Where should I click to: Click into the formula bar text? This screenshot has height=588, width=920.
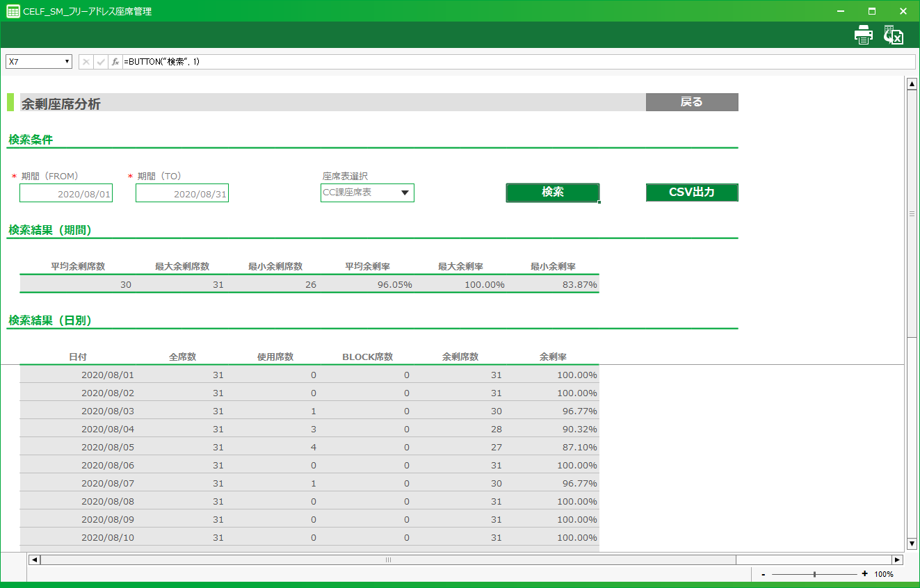click(487, 62)
